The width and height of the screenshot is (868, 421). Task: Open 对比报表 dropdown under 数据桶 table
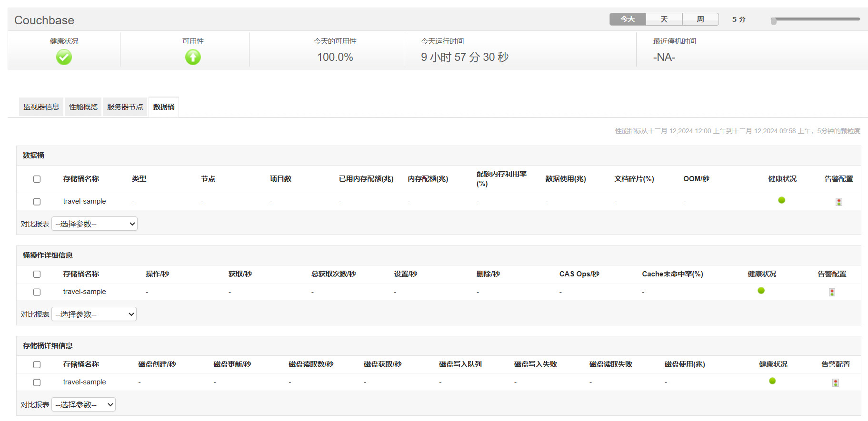tap(94, 224)
